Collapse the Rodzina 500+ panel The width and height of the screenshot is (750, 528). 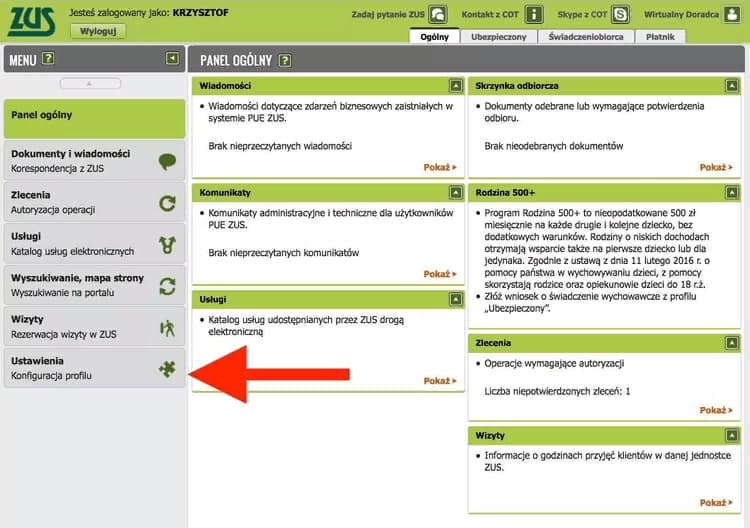point(733,191)
